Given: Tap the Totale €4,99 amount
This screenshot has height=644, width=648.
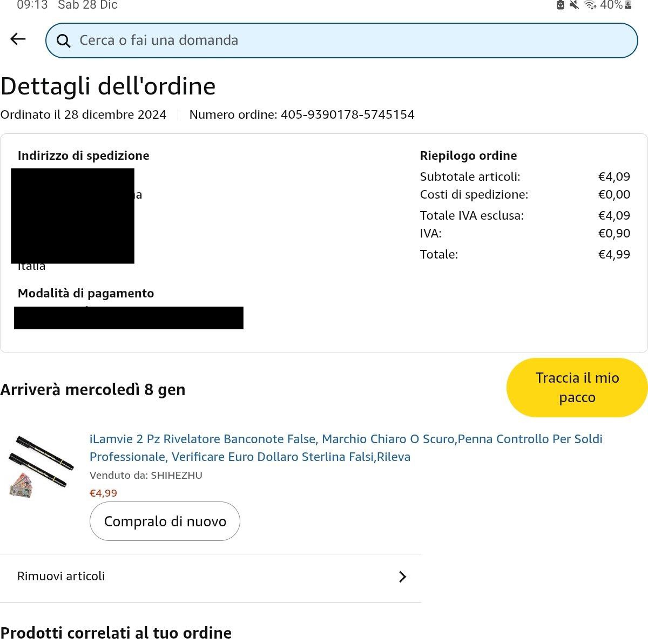Looking at the screenshot, I should pyautogui.click(x=614, y=254).
